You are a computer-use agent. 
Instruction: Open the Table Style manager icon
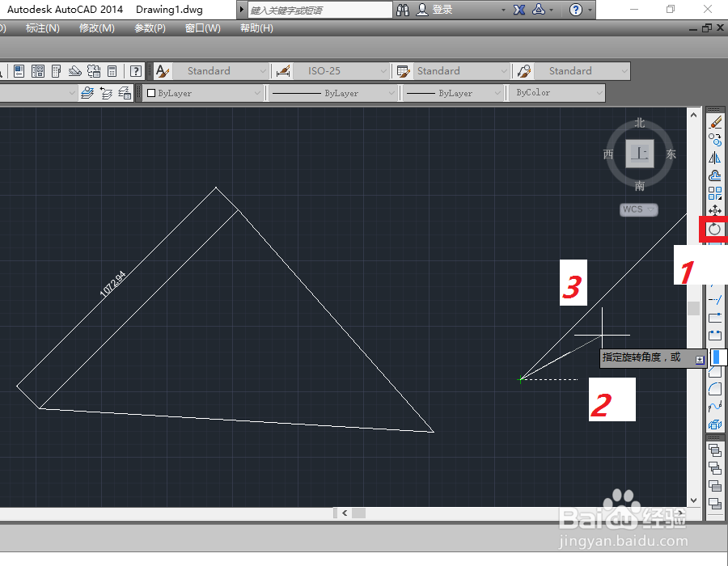click(x=403, y=71)
